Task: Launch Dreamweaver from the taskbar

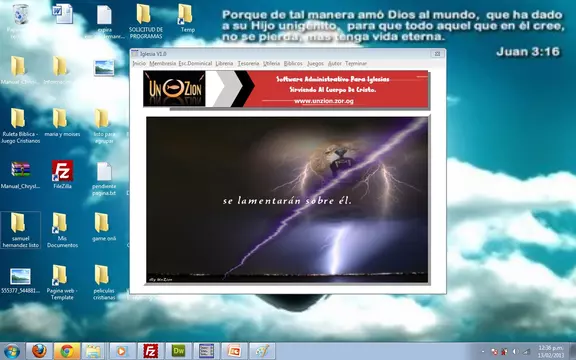Action: tap(179, 351)
